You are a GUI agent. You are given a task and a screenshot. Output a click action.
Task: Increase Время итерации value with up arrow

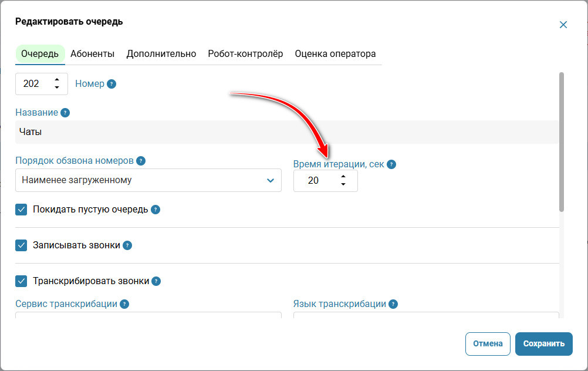click(x=343, y=176)
